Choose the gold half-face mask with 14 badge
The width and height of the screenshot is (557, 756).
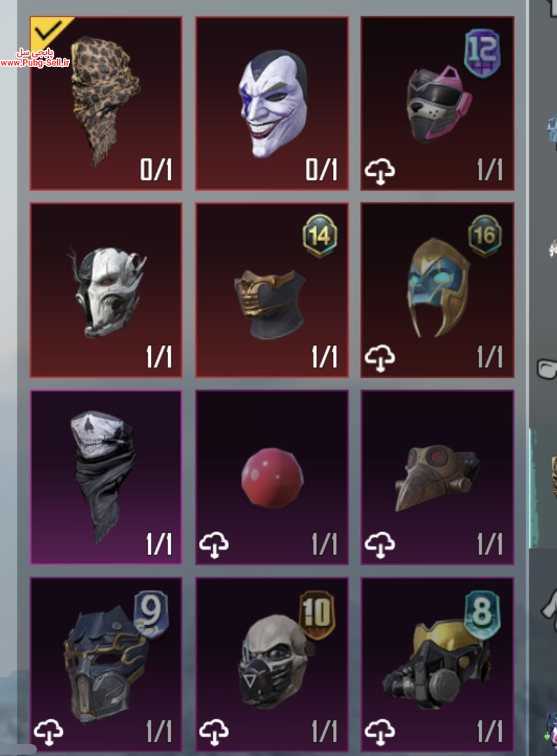tap(272, 290)
